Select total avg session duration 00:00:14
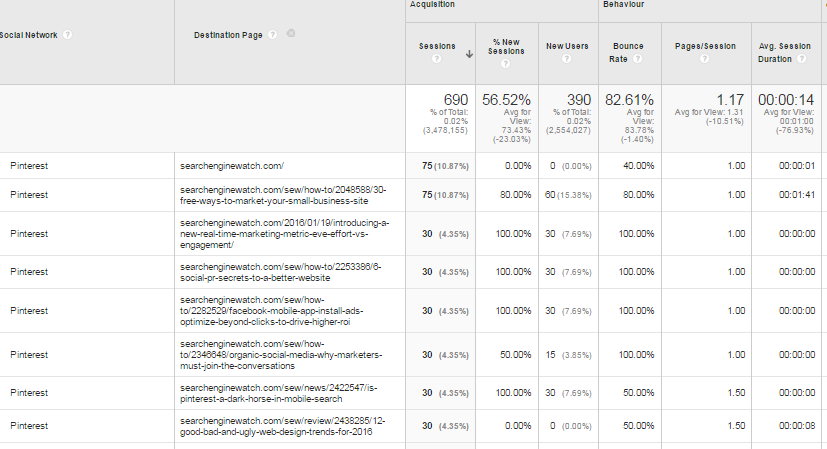This screenshot has height=449, width=827. click(786, 100)
